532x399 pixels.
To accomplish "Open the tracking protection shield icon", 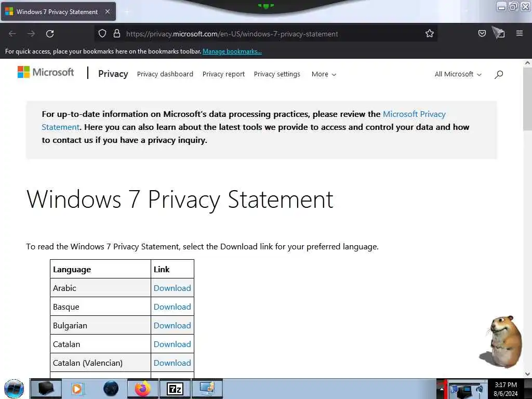I will 102,33.
